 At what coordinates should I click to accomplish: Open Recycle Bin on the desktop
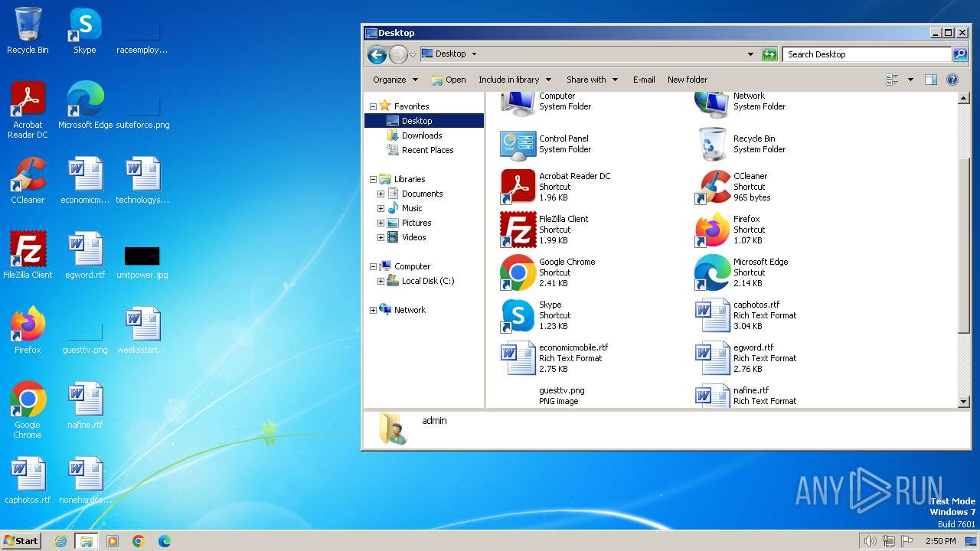pyautogui.click(x=28, y=31)
